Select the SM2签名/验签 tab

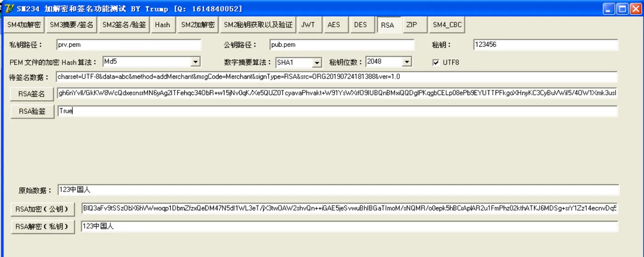click(124, 25)
